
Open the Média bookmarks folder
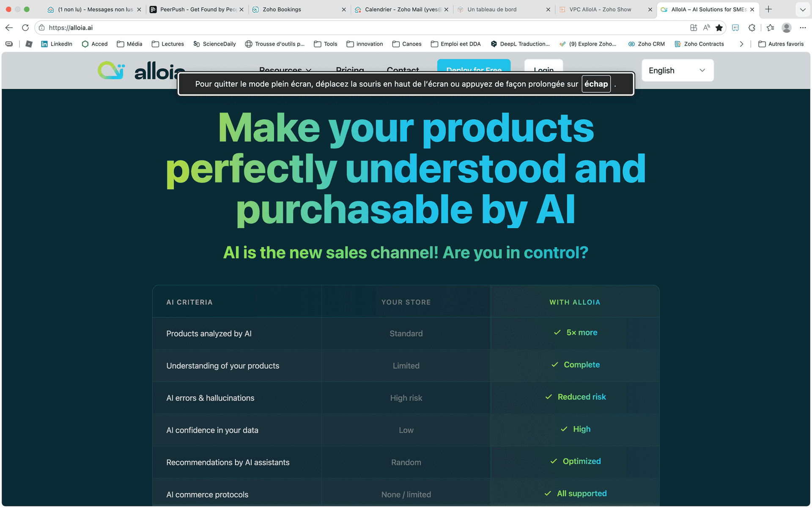[129, 44]
